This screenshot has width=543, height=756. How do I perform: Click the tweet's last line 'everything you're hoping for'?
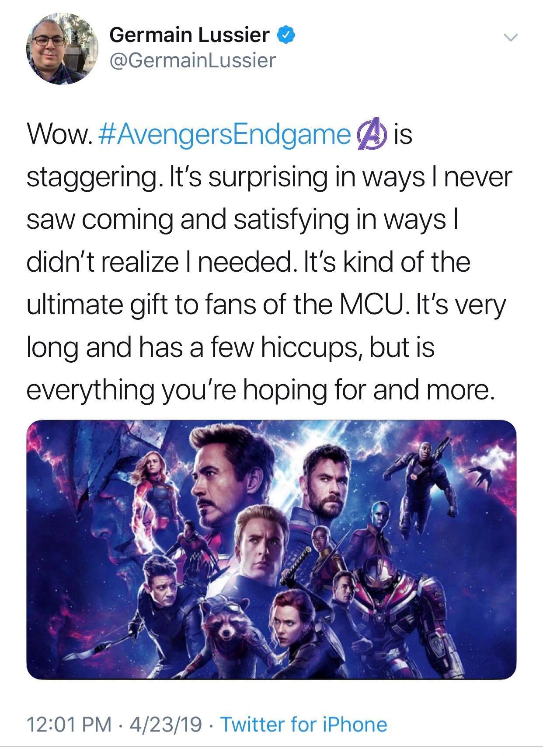(260, 389)
